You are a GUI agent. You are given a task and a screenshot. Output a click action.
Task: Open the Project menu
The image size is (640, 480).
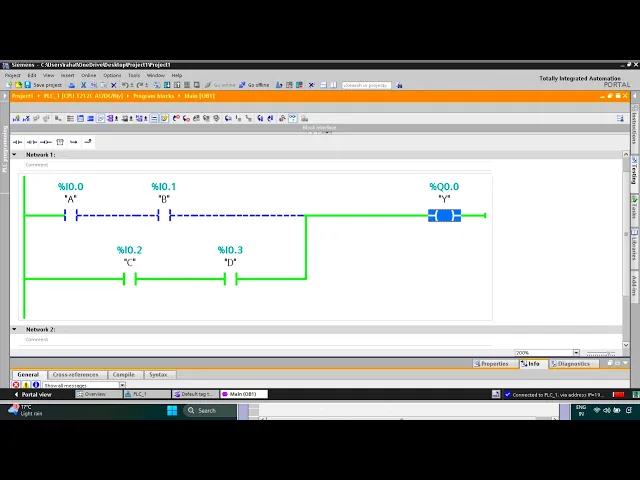pyautogui.click(x=12, y=76)
